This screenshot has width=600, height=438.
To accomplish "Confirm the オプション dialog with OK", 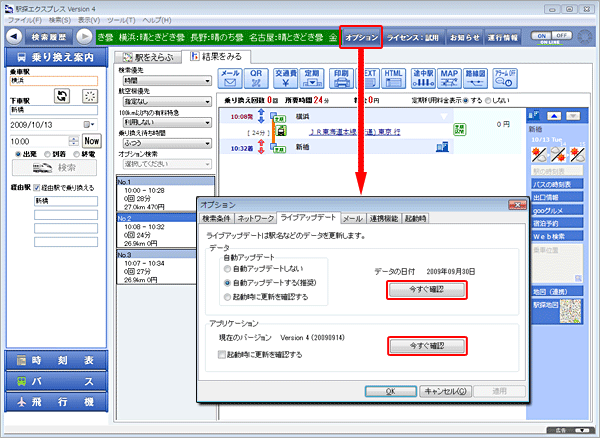I will click(391, 391).
